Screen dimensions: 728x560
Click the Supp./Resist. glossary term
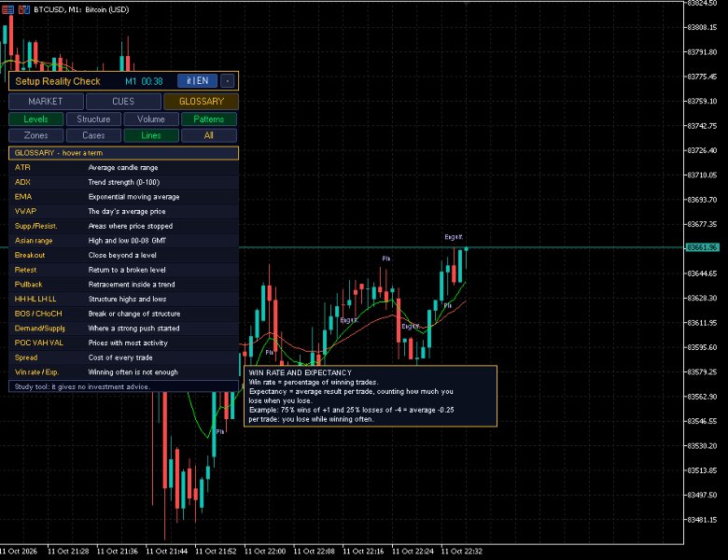pyautogui.click(x=35, y=226)
